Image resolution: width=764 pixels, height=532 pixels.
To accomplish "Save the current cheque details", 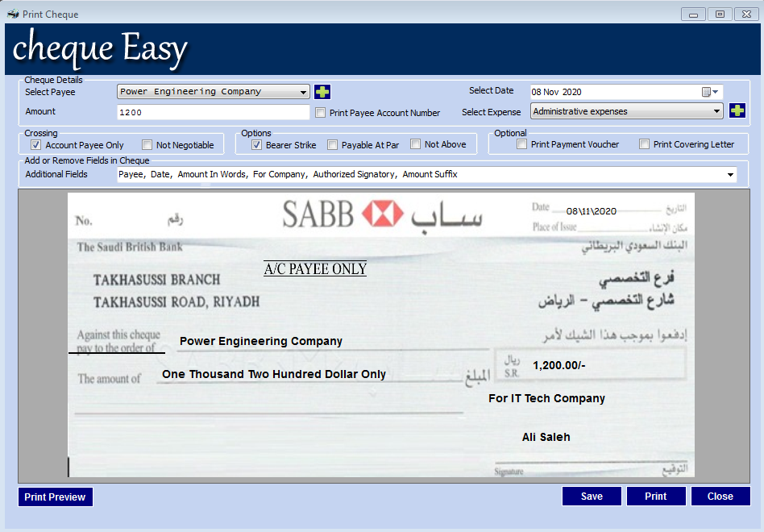I will (592, 496).
